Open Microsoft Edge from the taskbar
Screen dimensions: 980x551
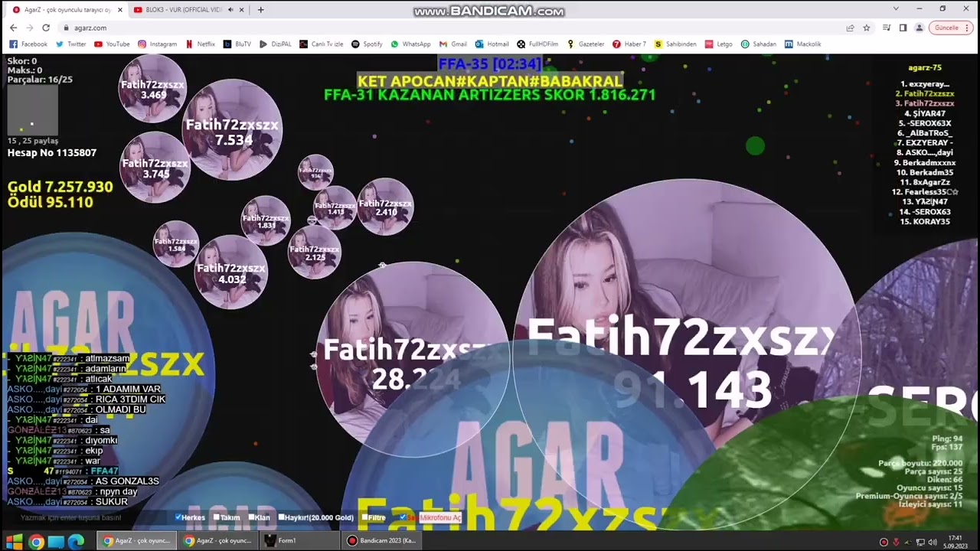tap(76, 541)
